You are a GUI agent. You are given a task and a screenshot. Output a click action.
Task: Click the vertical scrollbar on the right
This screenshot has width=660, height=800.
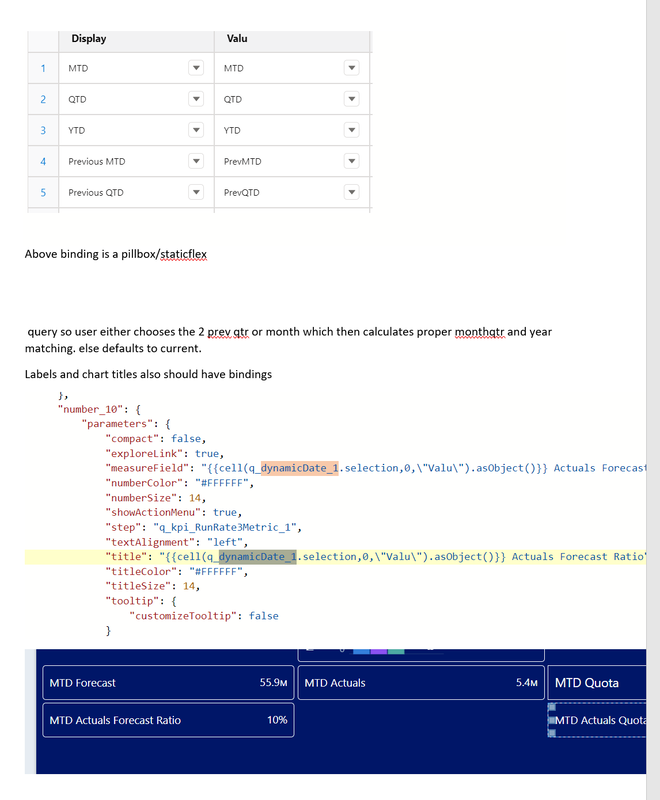[x=653, y=400]
